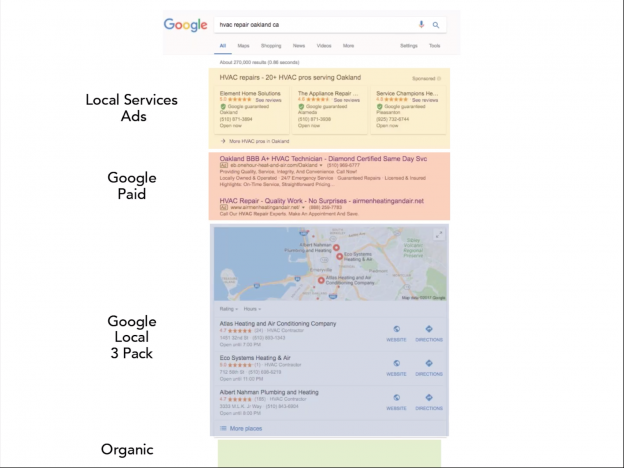
Task: Click the microphone voice search icon
Action: tap(421, 25)
